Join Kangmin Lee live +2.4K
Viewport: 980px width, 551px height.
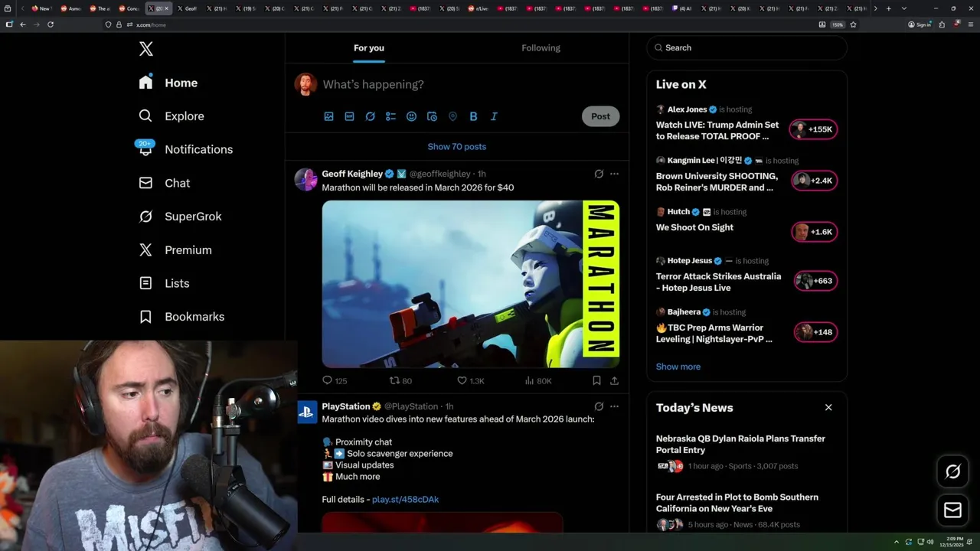point(813,181)
